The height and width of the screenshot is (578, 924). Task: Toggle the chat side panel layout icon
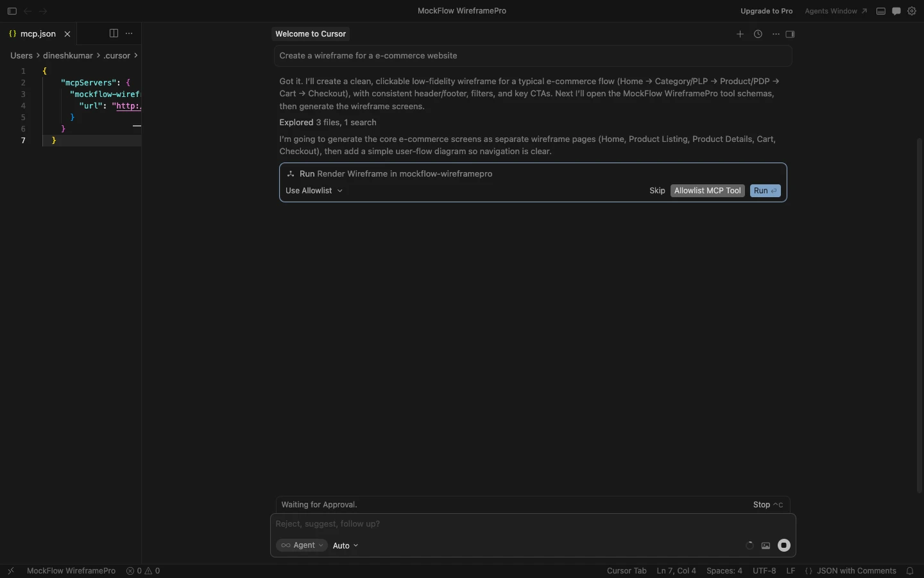tap(791, 34)
